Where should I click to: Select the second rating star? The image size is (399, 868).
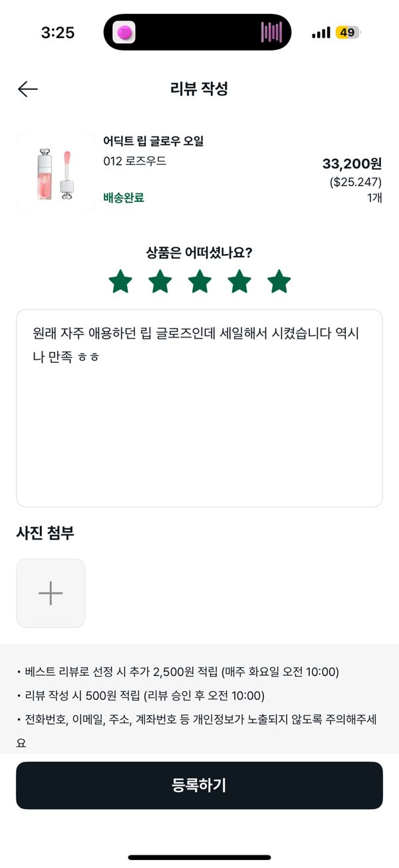pos(160,282)
